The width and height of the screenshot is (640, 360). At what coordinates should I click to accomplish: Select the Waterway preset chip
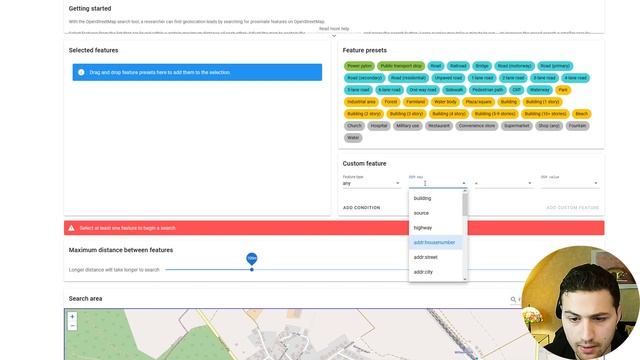540,90
